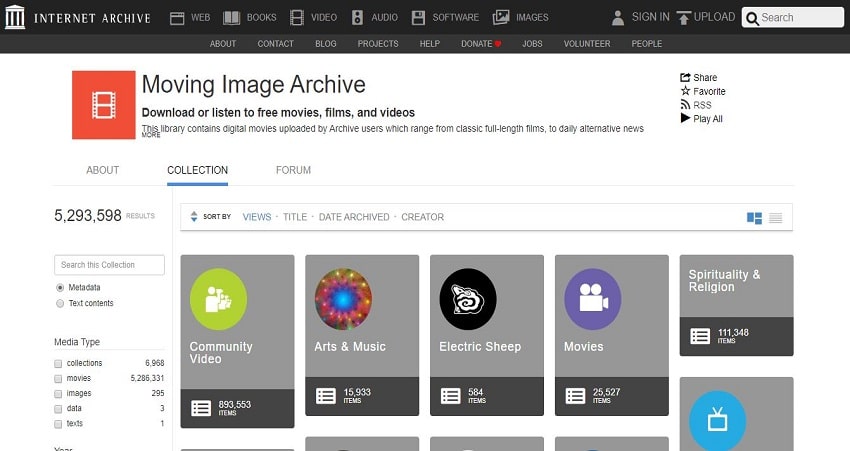The height and width of the screenshot is (451, 850).
Task: Open the Video filmstrip icon
Action: [297, 18]
